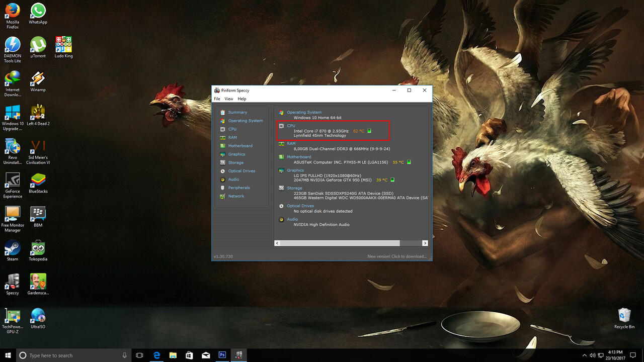The width and height of the screenshot is (644, 362).
Task: Open Photoshop from the taskbar
Action: [222, 355]
